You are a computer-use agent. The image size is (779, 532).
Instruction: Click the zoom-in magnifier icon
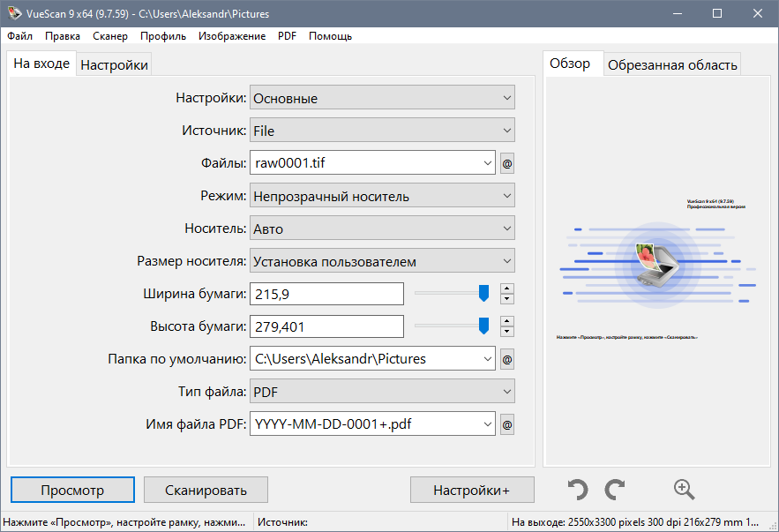(x=684, y=490)
